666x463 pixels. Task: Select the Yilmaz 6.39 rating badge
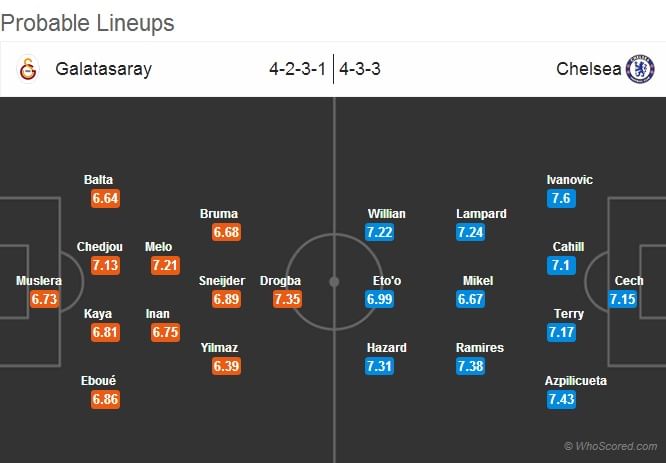point(226,366)
